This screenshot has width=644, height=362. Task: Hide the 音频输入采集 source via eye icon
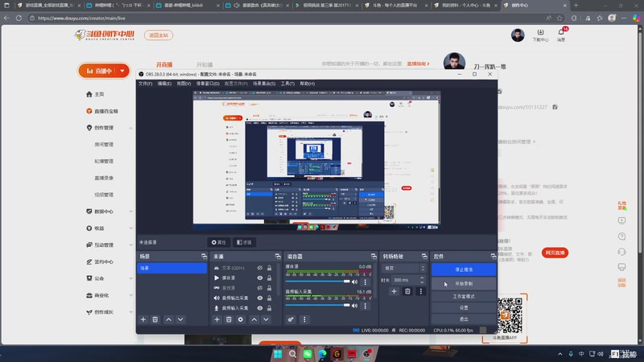[x=260, y=308]
